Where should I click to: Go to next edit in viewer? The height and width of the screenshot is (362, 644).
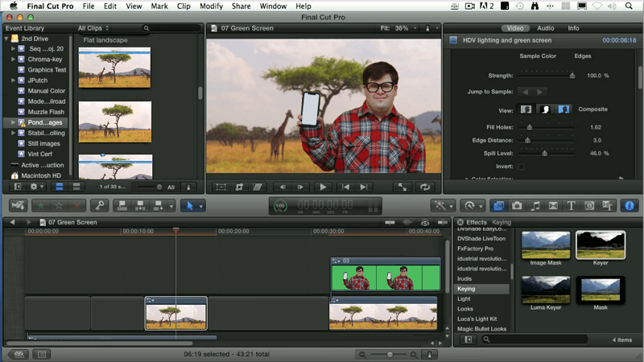click(364, 187)
